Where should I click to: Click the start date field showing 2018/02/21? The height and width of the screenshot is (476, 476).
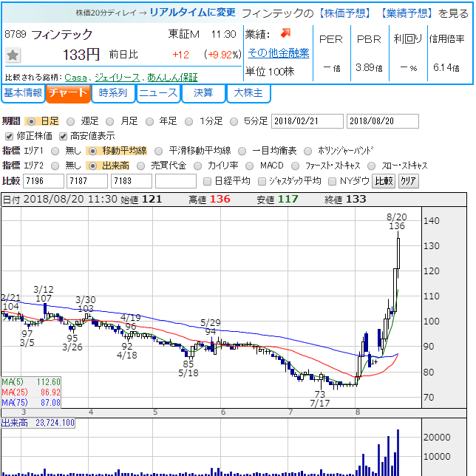307,121
